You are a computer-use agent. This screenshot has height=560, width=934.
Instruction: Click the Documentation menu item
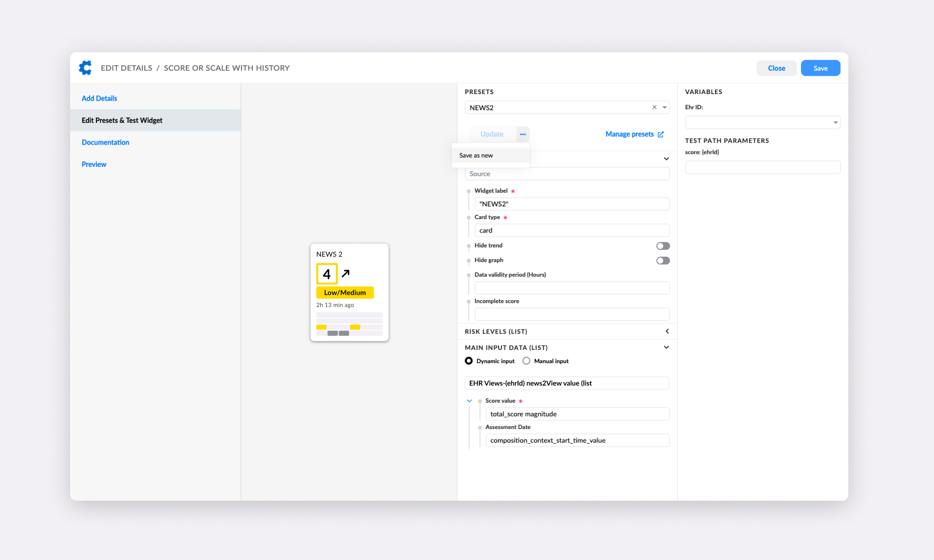(105, 142)
